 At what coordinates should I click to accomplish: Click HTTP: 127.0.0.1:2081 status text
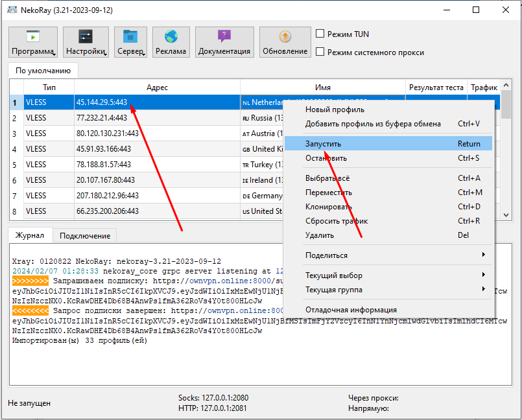(213, 408)
